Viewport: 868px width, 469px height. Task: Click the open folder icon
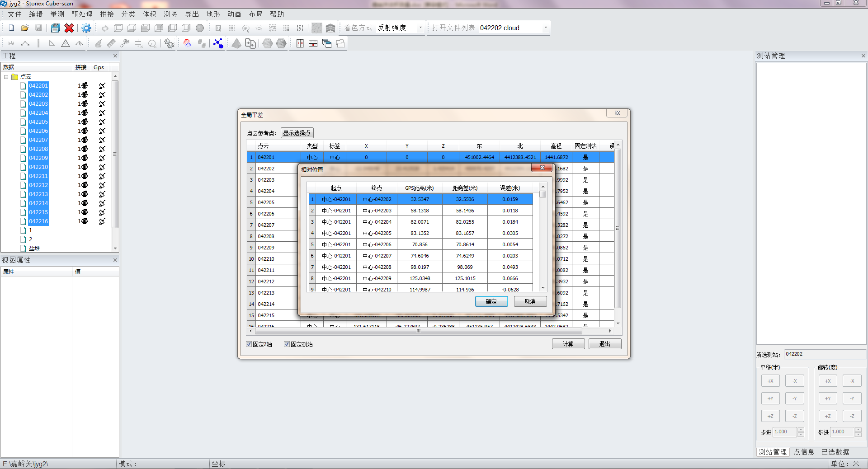tap(25, 28)
